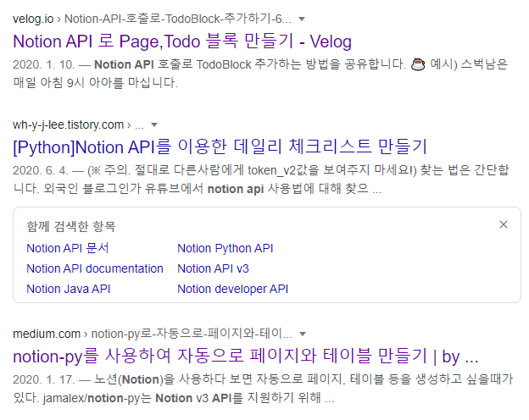Close the '함께 검색한 항목' box
This screenshot has height=420, width=529.
[x=504, y=224]
